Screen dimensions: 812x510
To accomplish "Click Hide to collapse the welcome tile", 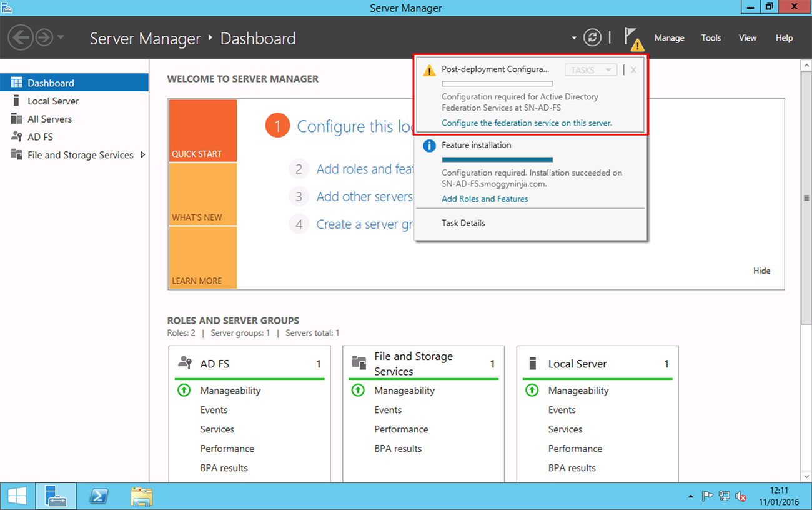I will click(x=762, y=271).
